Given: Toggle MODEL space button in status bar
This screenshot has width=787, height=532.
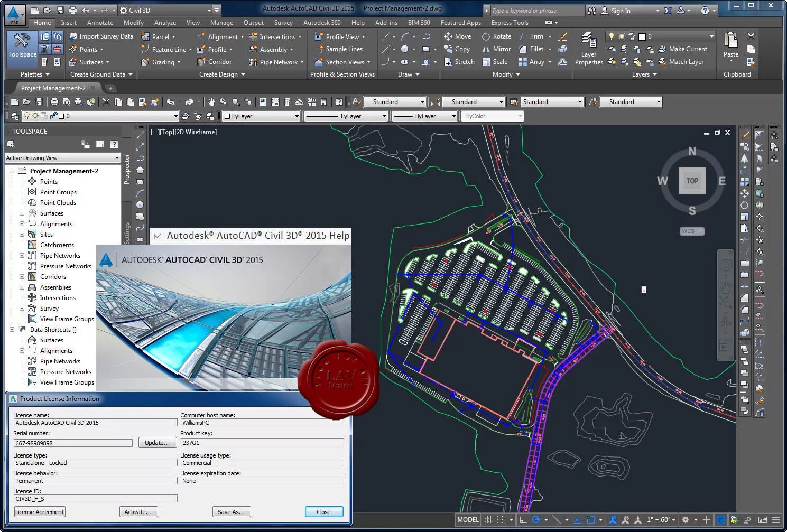Looking at the screenshot, I should [468, 520].
